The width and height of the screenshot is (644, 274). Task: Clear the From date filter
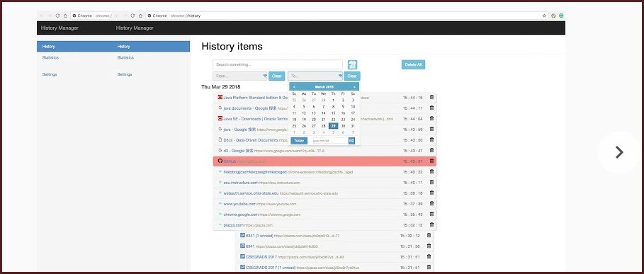click(277, 76)
